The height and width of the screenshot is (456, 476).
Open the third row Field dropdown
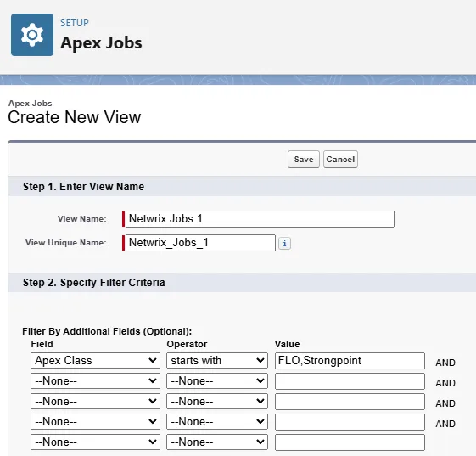pyautogui.click(x=95, y=402)
